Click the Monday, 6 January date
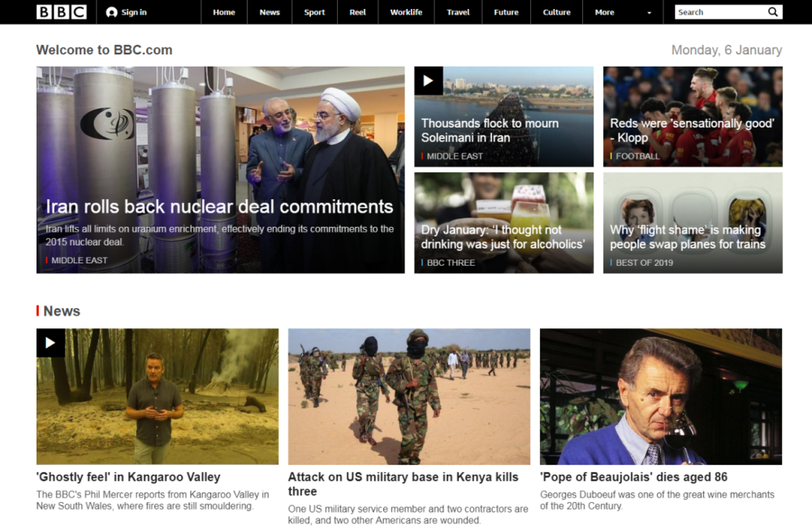The height and width of the screenshot is (529, 812). click(x=727, y=50)
